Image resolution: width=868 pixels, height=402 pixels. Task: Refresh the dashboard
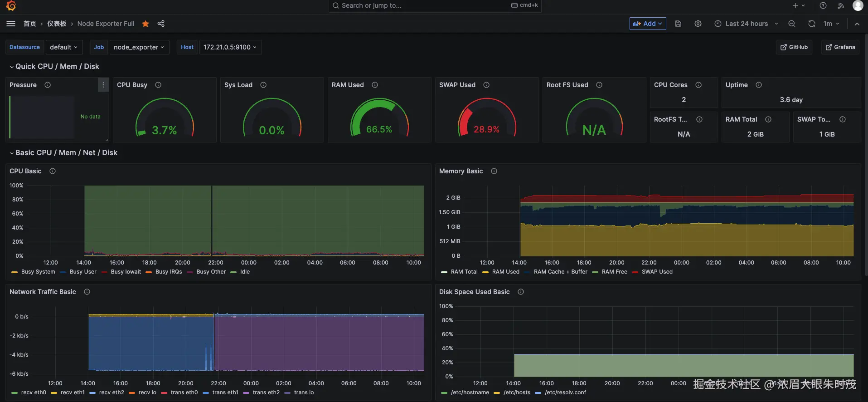(811, 24)
